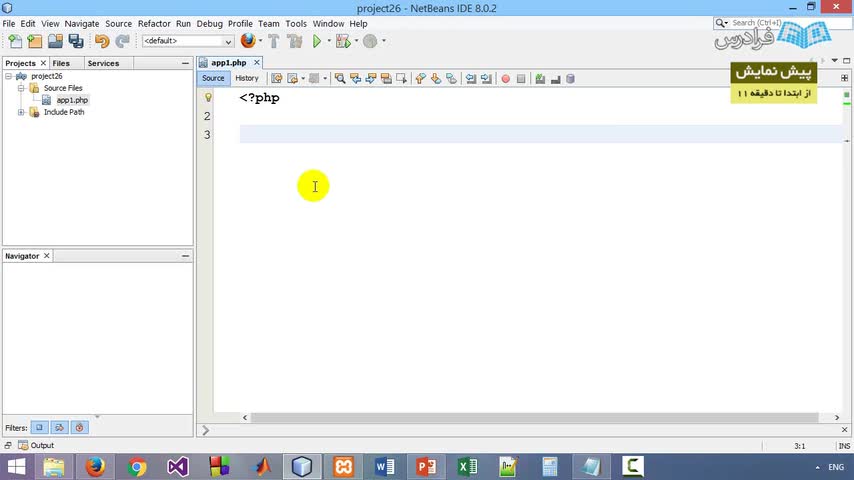
Task: Click the Clean and Build icon
Action: tap(295, 41)
